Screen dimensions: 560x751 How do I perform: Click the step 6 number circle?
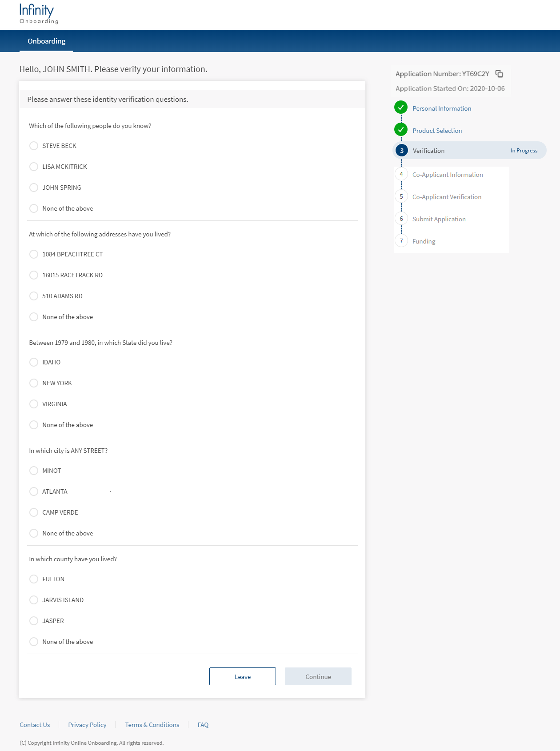401,219
